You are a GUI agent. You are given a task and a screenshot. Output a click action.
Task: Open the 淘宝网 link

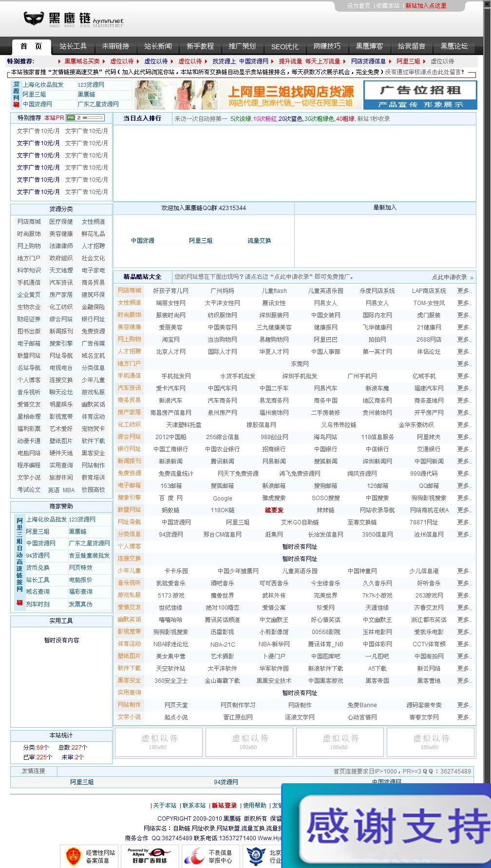[170, 340]
